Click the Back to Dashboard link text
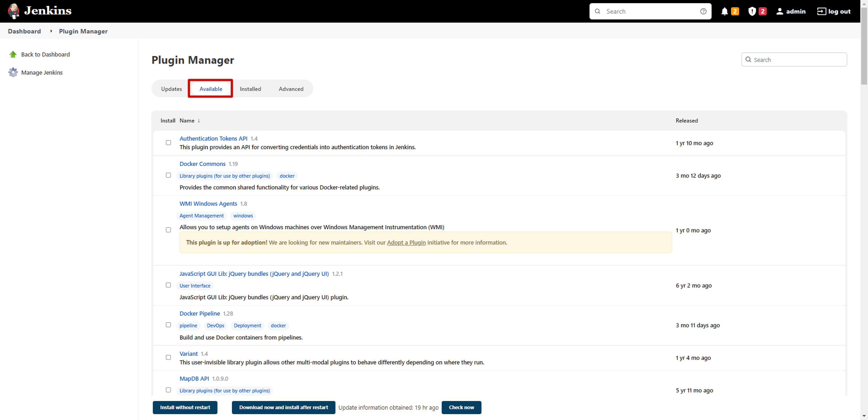868x420 pixels. click(x=45, y=54)
